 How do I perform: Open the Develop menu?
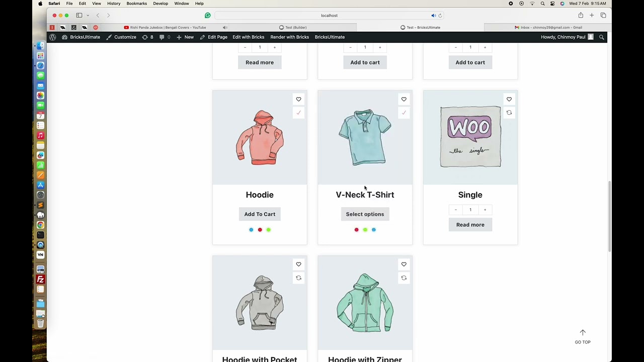pyautogui.click(x=160, y=4)
